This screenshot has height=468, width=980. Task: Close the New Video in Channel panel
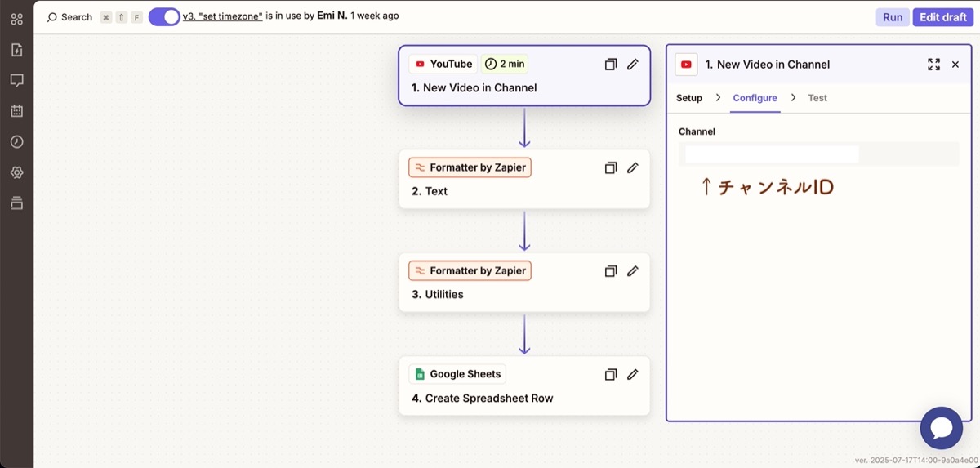(x=955, y=65)
